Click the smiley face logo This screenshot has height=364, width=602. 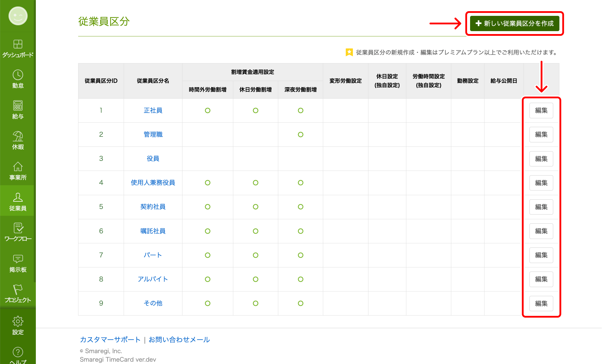click(x=18, y=16)
